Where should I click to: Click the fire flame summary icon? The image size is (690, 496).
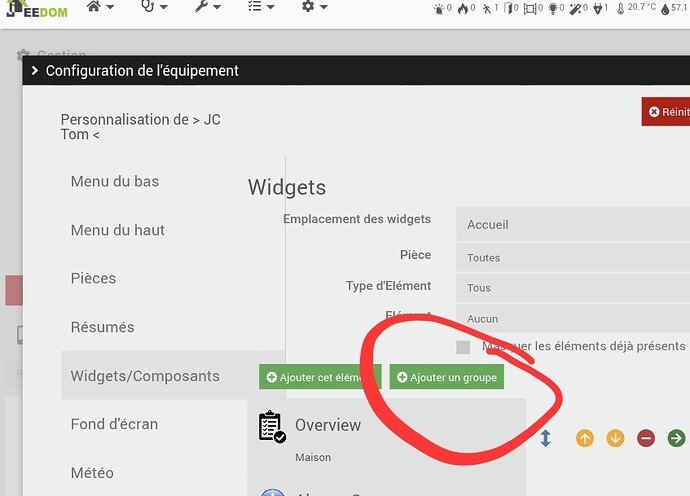coord(463,8)
